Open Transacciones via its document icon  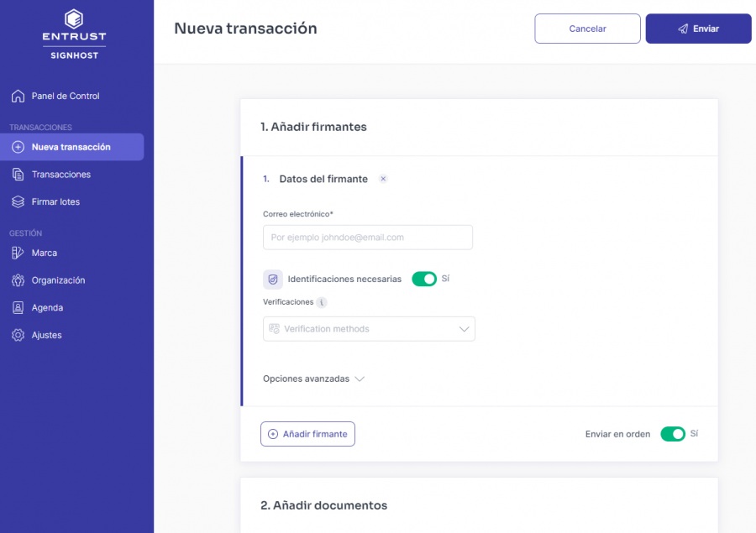click(x=17, y=174)
